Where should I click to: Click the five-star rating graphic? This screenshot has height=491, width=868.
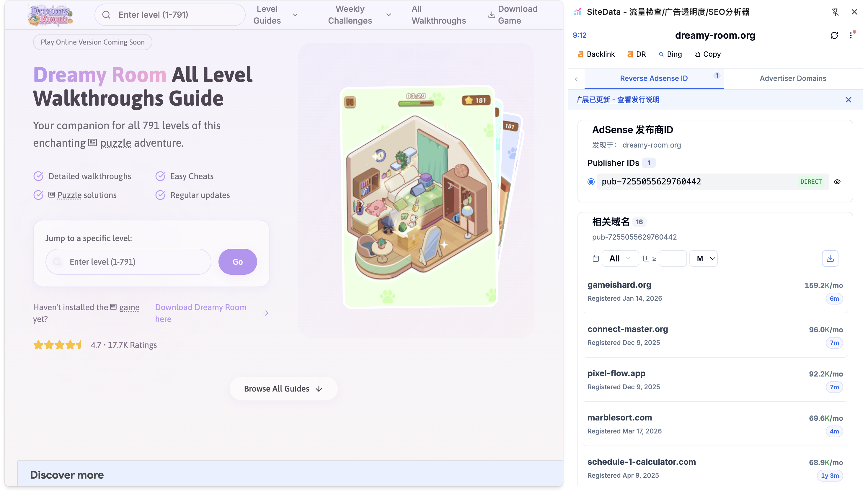pyautogui.click(x=58, y=345)
